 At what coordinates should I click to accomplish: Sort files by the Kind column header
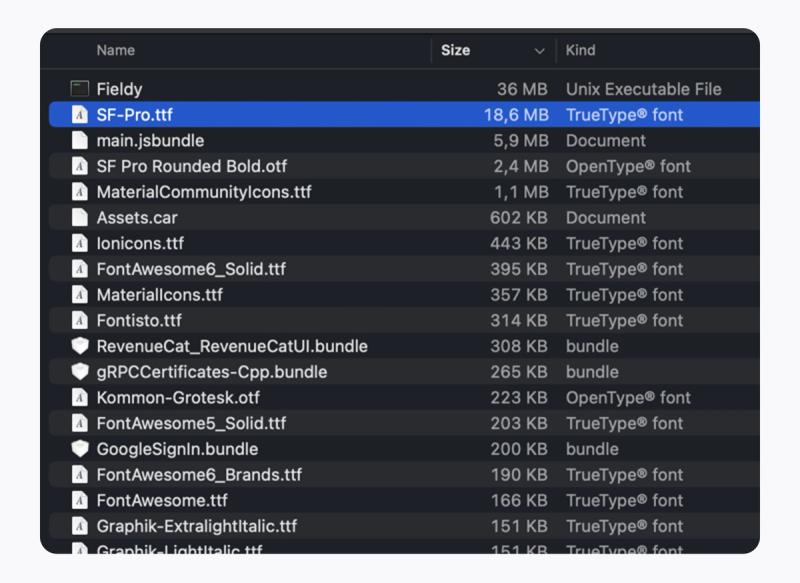pos(580,50)
